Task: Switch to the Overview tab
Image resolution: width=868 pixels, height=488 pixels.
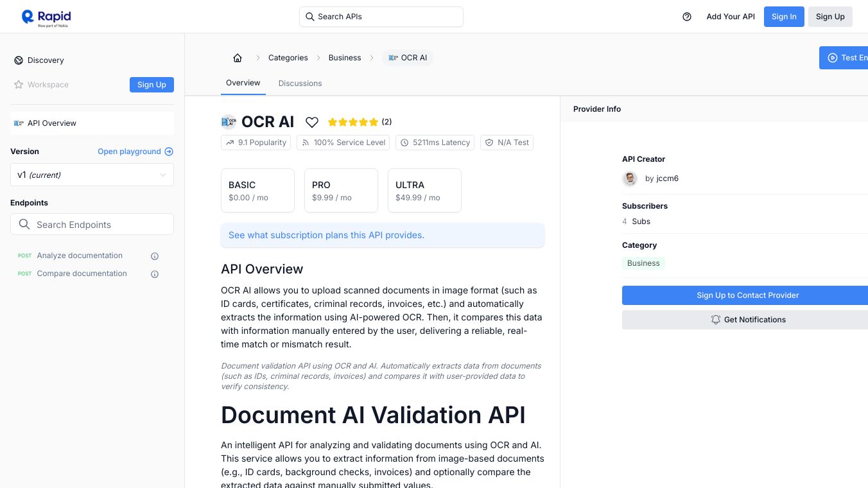Action: pos(243,83)
